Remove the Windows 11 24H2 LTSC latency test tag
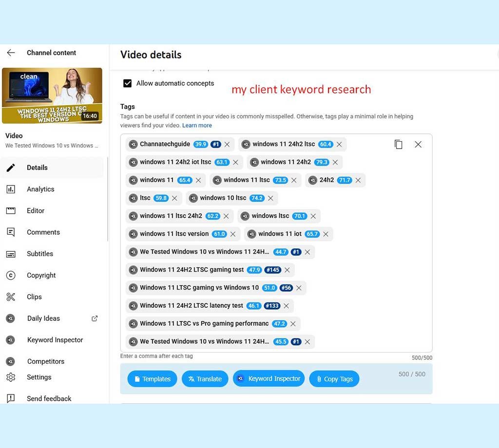 point(286,306)
